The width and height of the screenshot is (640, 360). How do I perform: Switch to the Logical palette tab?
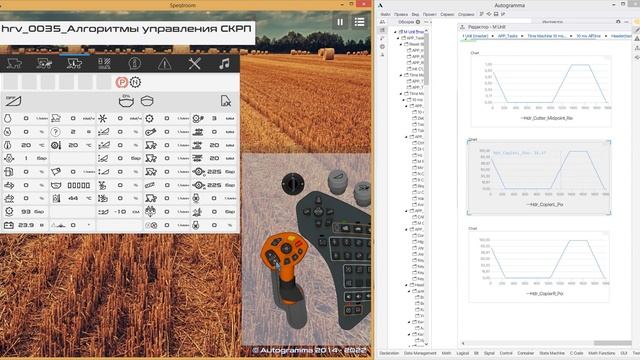[462, 353]
